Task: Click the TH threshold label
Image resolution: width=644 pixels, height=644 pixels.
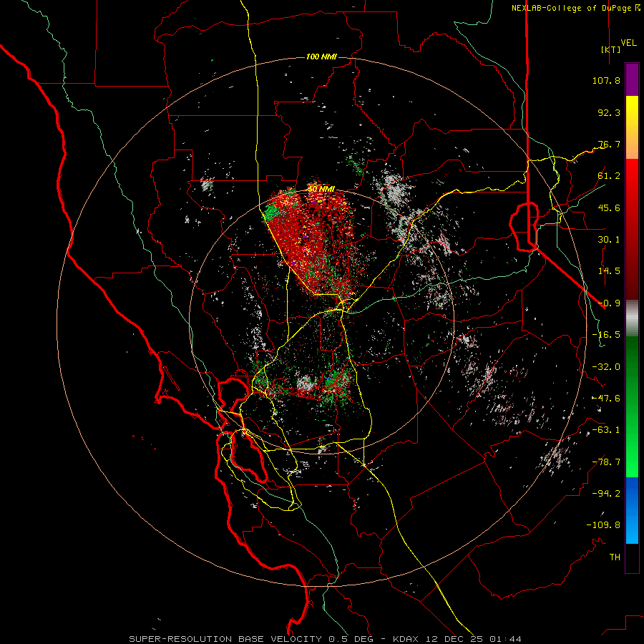Action: (615, 557)
